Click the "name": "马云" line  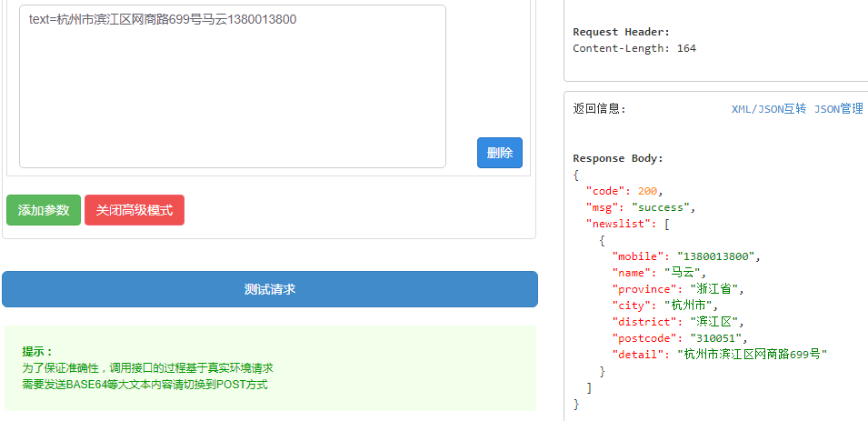(x=659, y=273)
